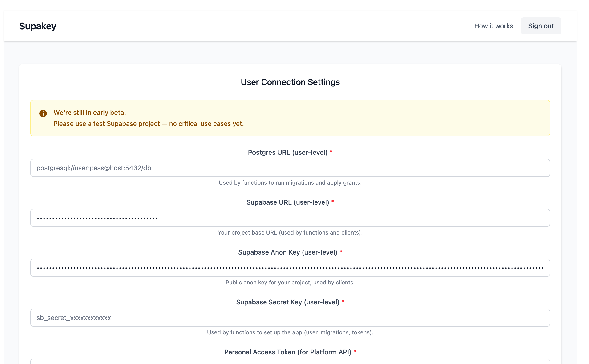This screenshot has height=364, width=589.
Task: Click 'Supabase Anon Key (user-level)' label
Action: coord(288,252)
